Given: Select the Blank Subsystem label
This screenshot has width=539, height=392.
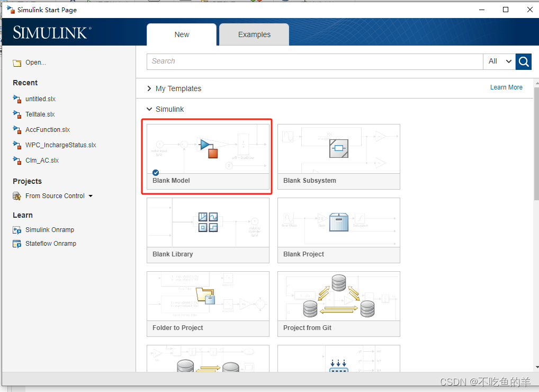Looking at the screenshot, I should [309, 181].
